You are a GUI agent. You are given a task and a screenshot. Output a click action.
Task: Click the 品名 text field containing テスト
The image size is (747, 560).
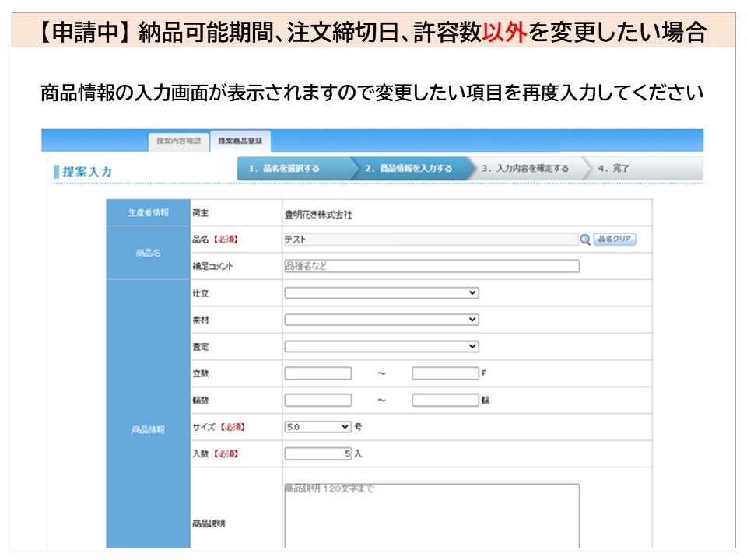pos(430,240)
